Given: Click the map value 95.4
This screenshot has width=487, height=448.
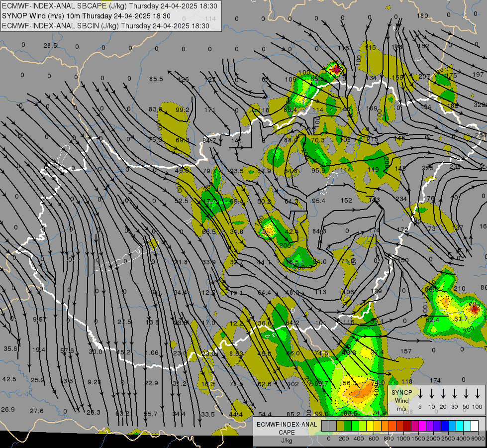Looking at the screenshot, I should coord(319,201).
